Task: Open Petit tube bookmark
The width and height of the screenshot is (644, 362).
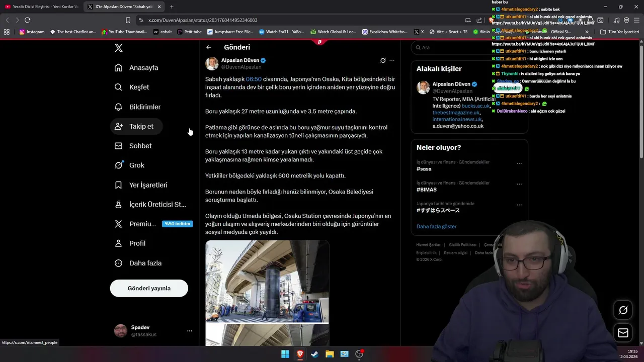Action: (189, 32)
